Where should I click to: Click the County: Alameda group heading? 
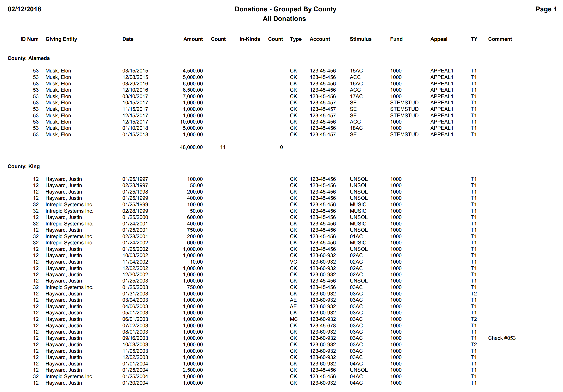coord(29,58)
